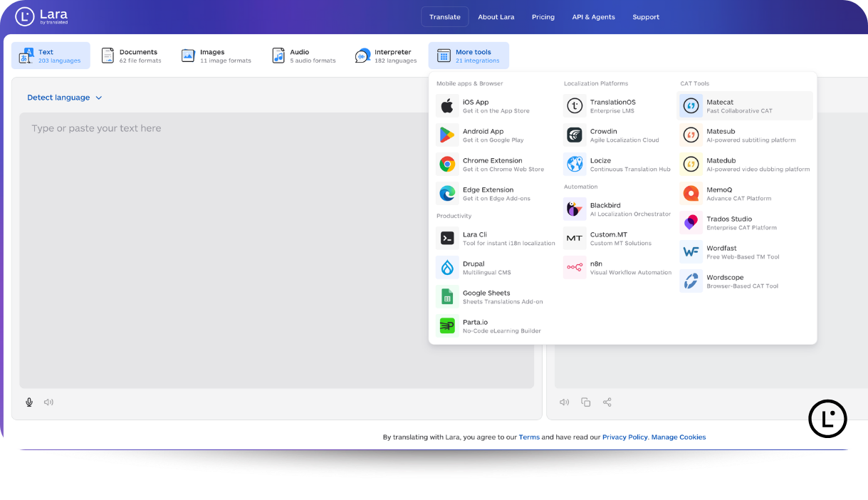Viewport: 868px width, 500px height.
Task: Click into the source text input area
Action: pyautogui.click(x=276, y=250)
